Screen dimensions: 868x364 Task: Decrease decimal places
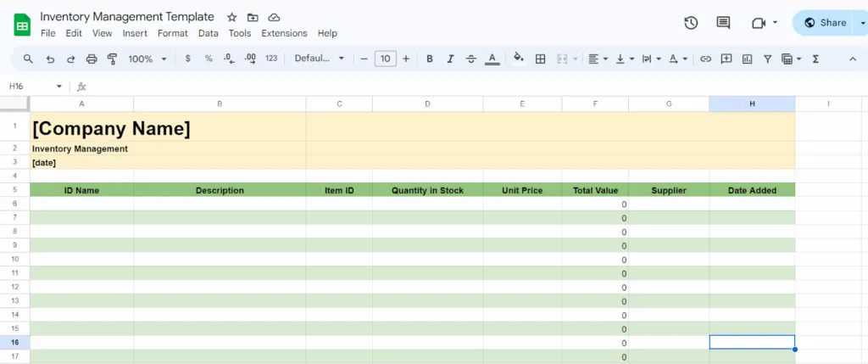point(229,59)
